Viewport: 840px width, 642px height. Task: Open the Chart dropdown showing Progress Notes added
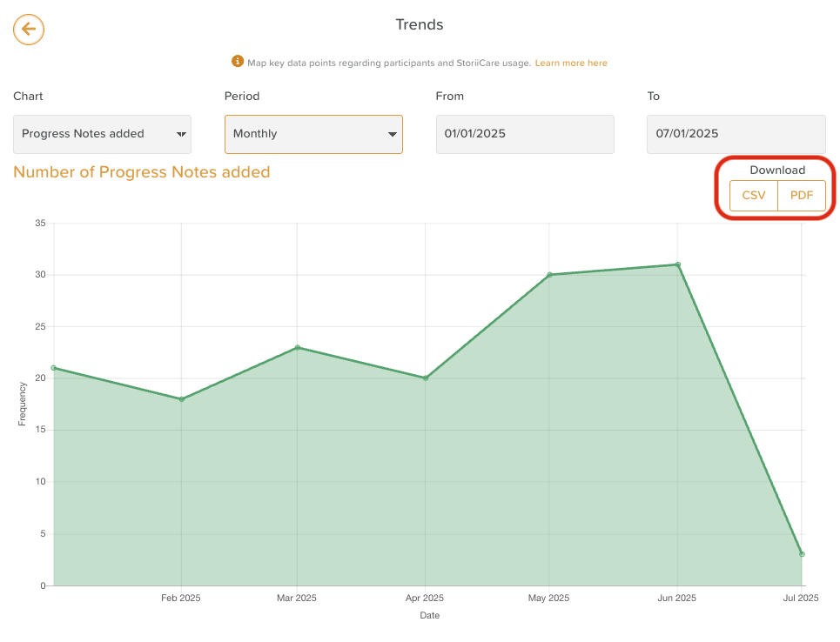point(102,134)
